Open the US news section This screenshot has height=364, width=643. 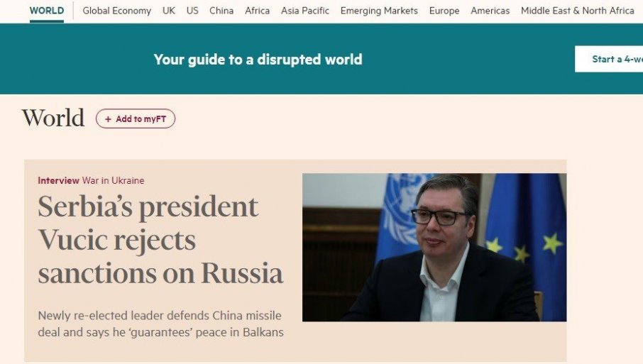click(192, 11)
